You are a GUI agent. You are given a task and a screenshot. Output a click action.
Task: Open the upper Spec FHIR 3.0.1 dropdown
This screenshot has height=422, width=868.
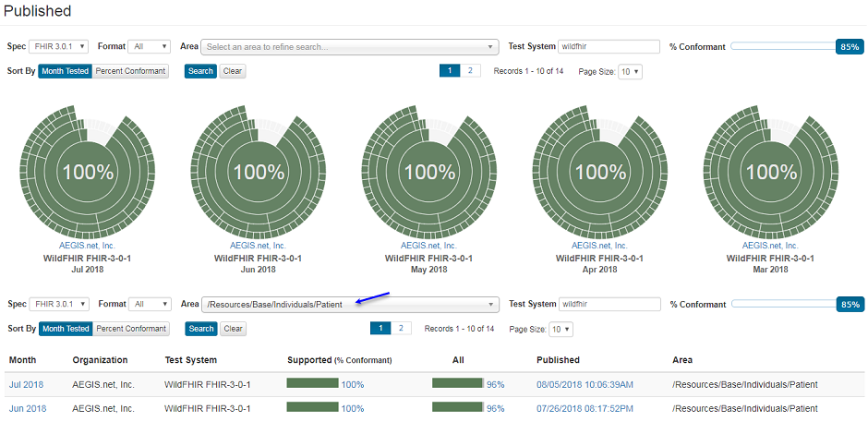click(x=58, y=46)
